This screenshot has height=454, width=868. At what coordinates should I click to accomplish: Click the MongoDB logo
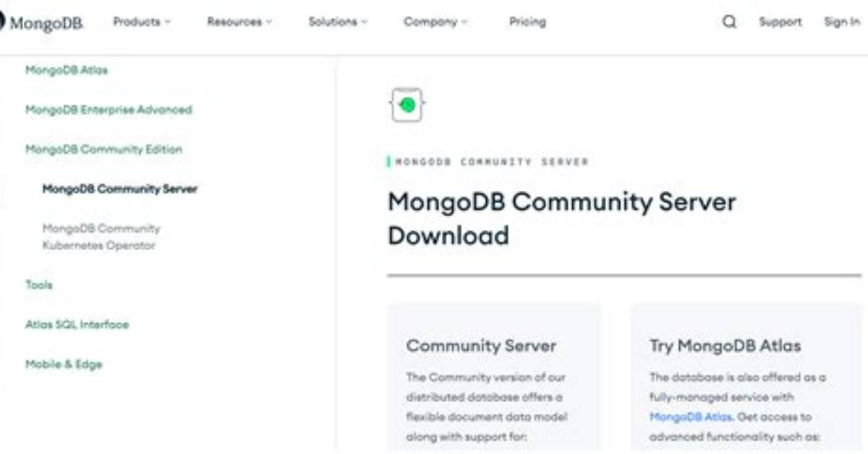[x=41, y=22]
